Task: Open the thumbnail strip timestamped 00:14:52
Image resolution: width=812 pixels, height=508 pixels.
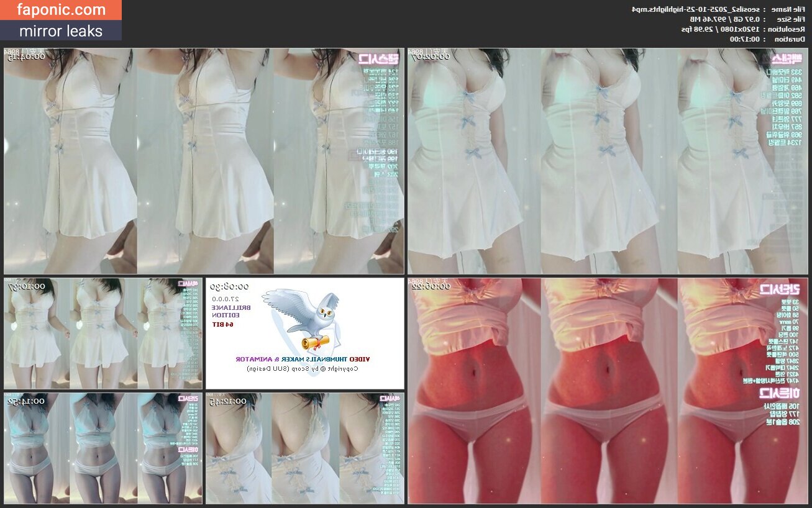Action: [x=103, y=448]
